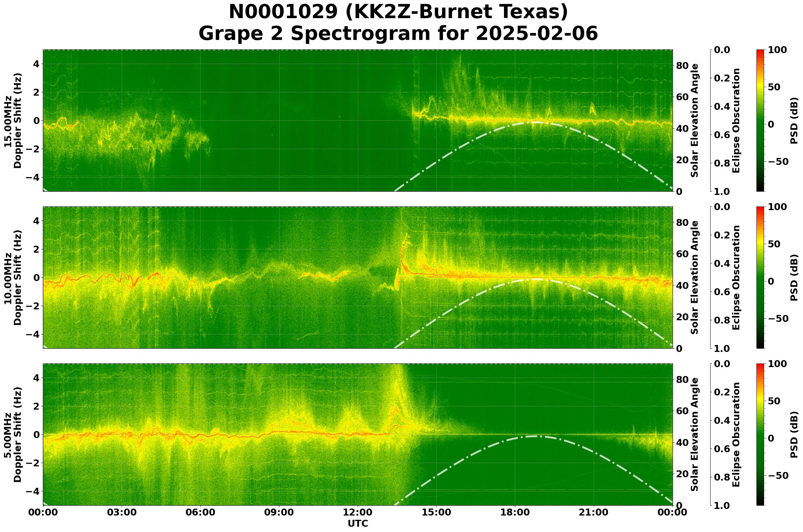Image resolution: width=803 pixels, height=532 pixels.
Task: Click the 5.00MHz Doppler Shift axis label
Action: pos(13,435)
